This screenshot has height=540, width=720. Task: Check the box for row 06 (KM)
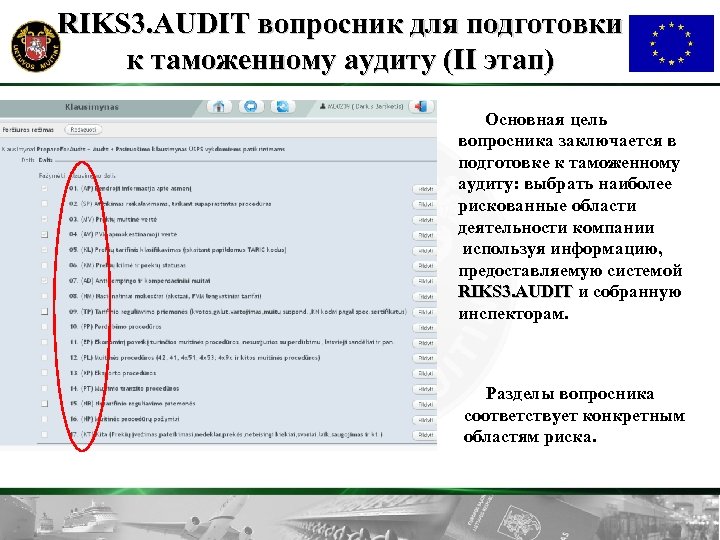click(x=45, y=265)
